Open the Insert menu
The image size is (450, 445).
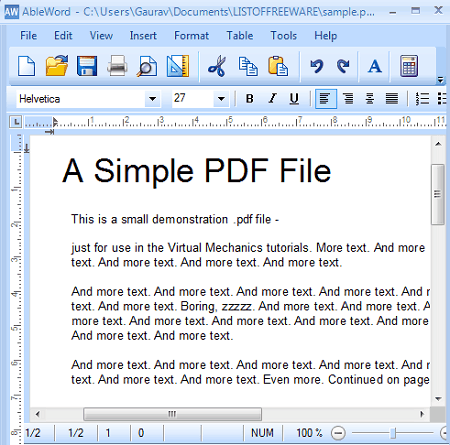(143, 36)
